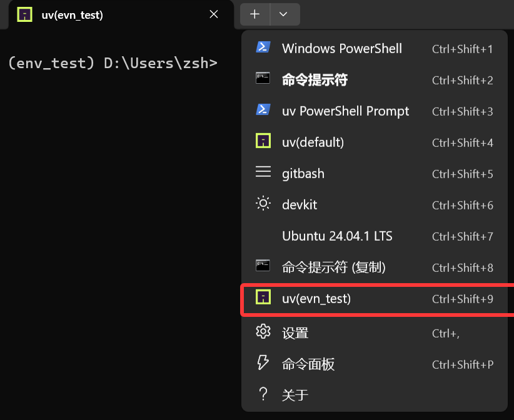Click the three-line icon beside gitbash
The image size is (514, 420).
point(263,171)
